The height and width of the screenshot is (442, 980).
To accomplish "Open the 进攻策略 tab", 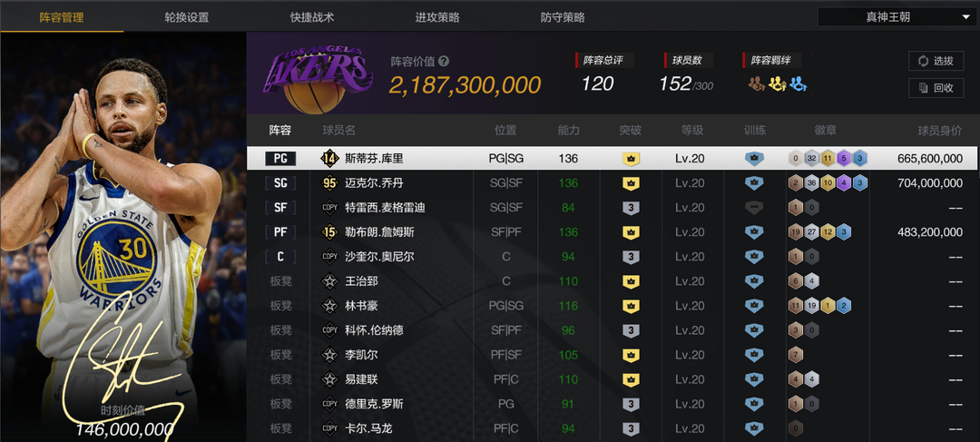I will point(437,17).
